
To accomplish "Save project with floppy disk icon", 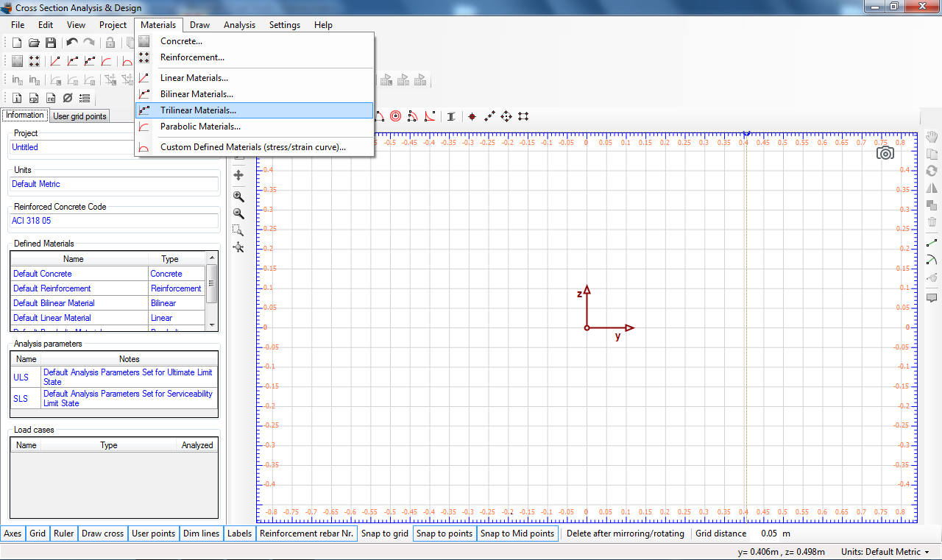I will click(51, 43).
